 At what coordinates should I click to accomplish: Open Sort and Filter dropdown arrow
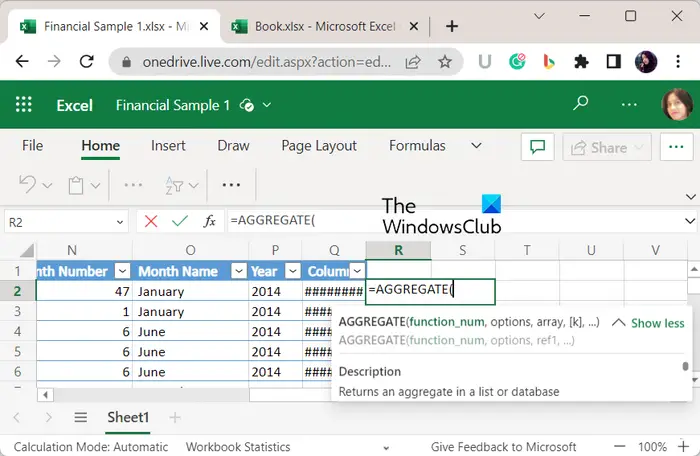pyautogui.click(x=193, y=185)
